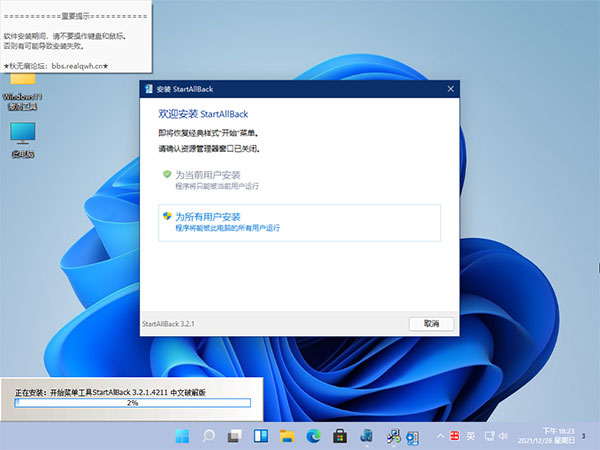
Task: Open clock and date 2021/12/26
Action: 546,436
